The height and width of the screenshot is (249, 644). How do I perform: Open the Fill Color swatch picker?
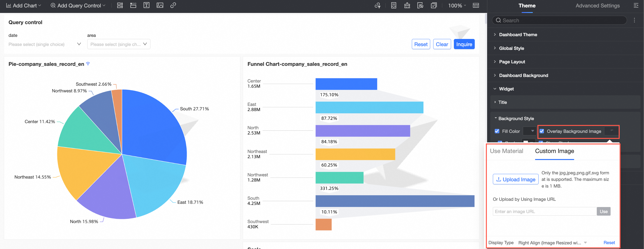click(529, 131)
